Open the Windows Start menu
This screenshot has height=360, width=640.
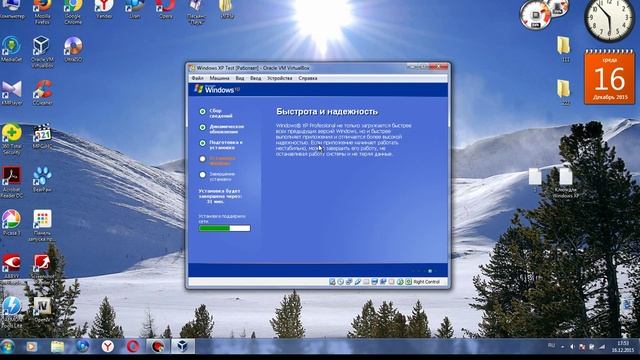(x=7, y=347)
